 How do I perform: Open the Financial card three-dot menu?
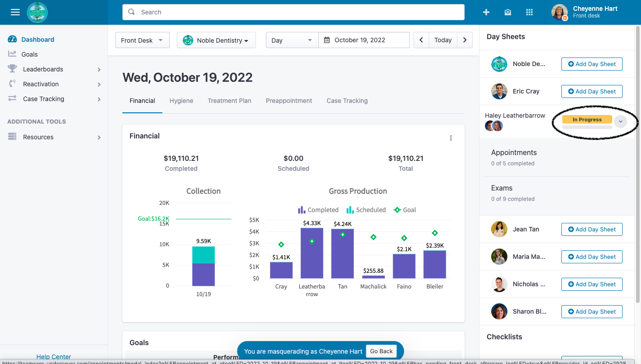tap(451, 138)
